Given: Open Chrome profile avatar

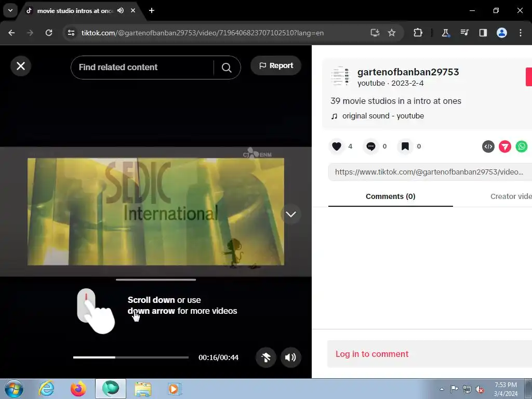Looking at the screenshot, I should tap(502, 33).
